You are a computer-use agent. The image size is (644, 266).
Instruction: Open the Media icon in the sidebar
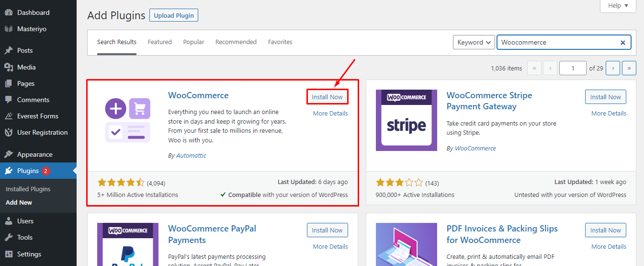tap(9, 67)
